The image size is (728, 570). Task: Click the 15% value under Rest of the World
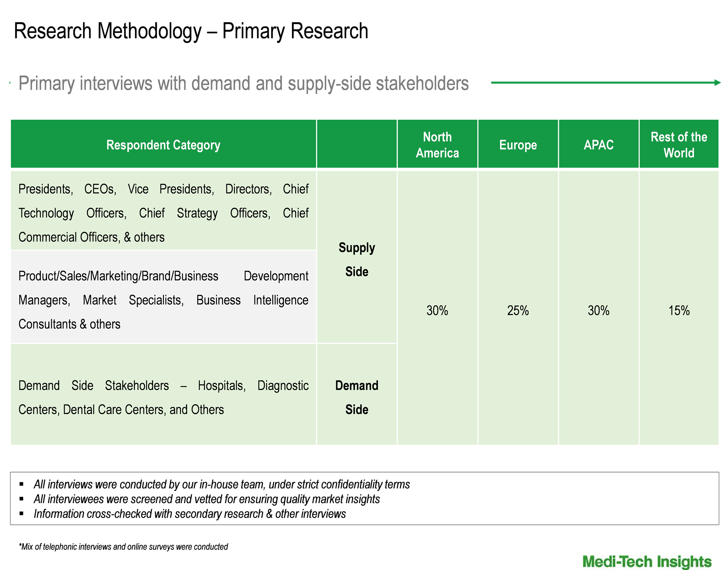(x=679, y=311)
